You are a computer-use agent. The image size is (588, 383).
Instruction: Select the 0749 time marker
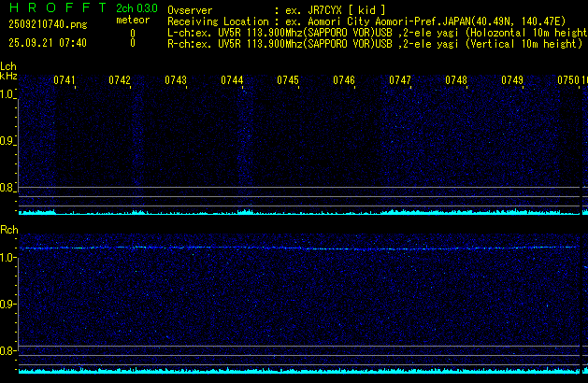(512, 81)
